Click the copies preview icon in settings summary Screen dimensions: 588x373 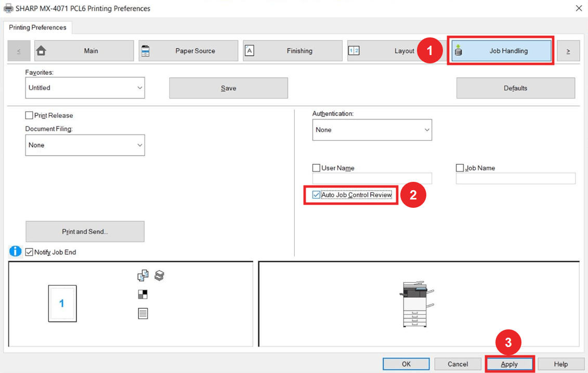pos(143,275)
